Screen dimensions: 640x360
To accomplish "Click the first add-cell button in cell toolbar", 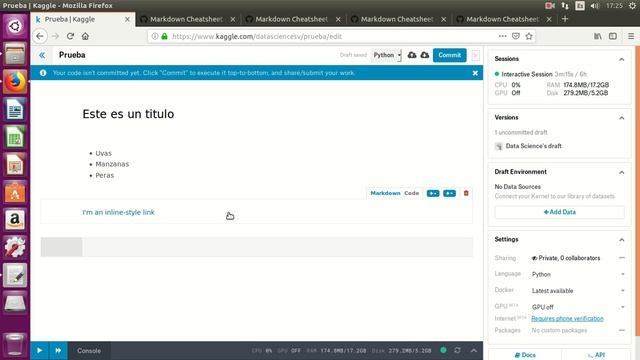I will (433, 193).
